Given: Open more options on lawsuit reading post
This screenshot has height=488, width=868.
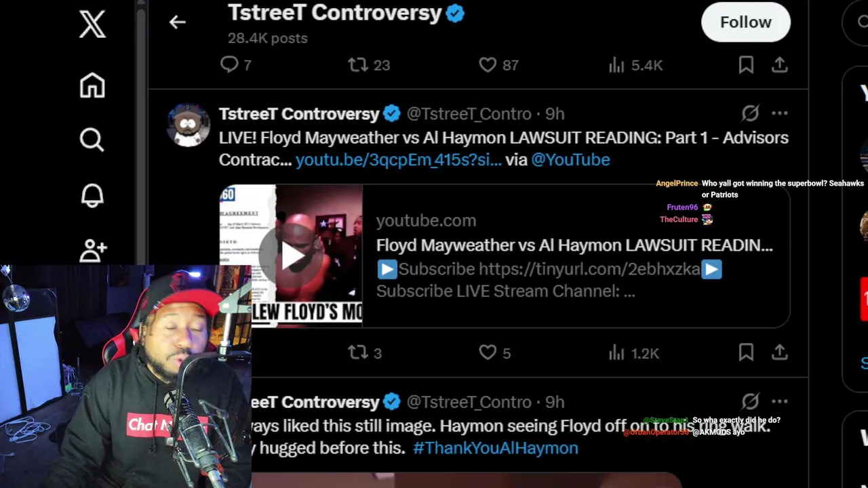Looking at the screenshot, I should click(780, 113).
